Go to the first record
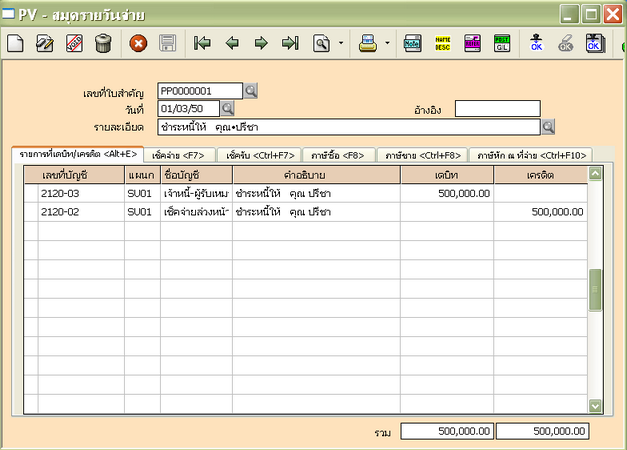Viewport: 627px width, 450px height. (x=202, y=43)
